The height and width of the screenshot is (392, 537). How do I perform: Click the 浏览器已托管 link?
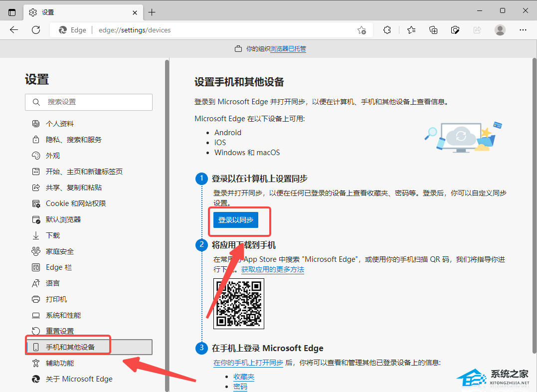288,49
